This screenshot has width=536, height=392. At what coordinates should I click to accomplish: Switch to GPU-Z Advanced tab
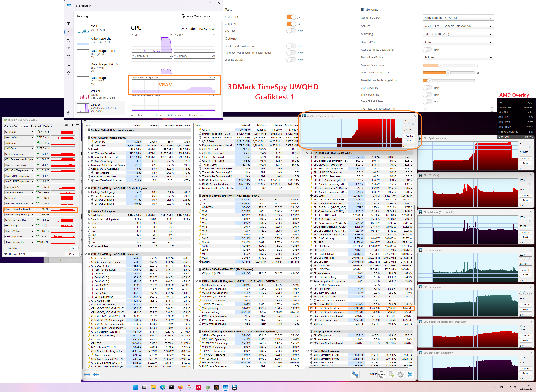tap(36, 126)
